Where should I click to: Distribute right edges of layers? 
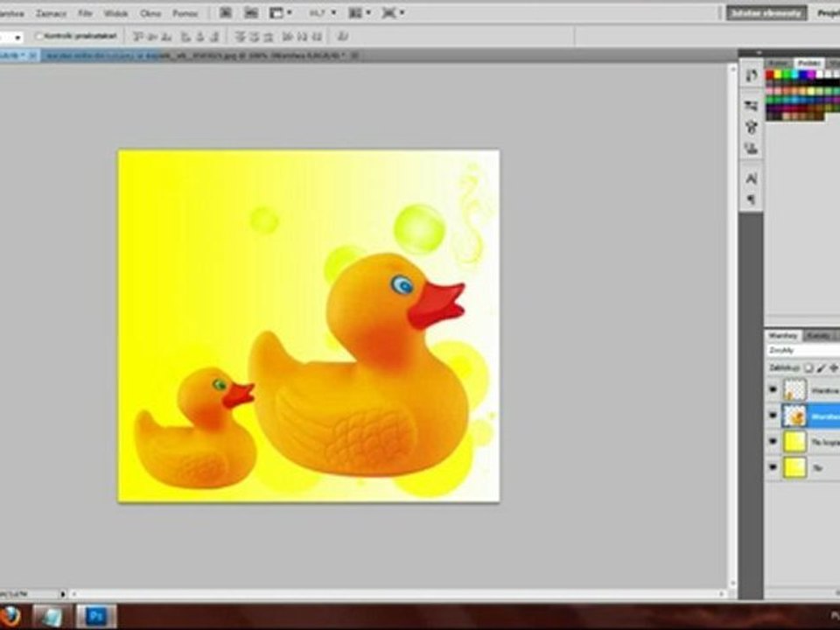317,37
